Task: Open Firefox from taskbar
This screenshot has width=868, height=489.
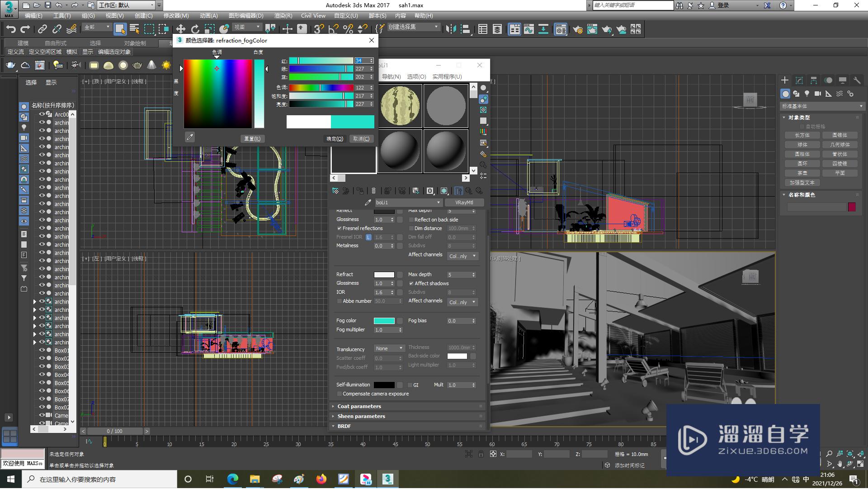Action: (x=321, y=479)
